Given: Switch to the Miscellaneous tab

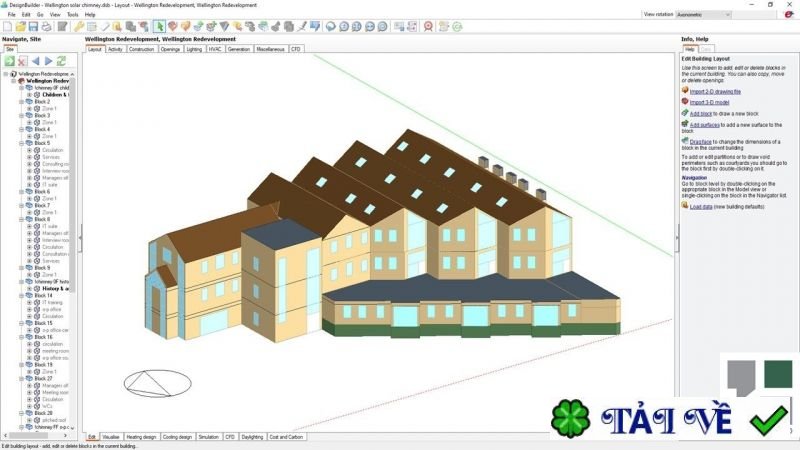Looking at the screenshot, I should 270,49.
